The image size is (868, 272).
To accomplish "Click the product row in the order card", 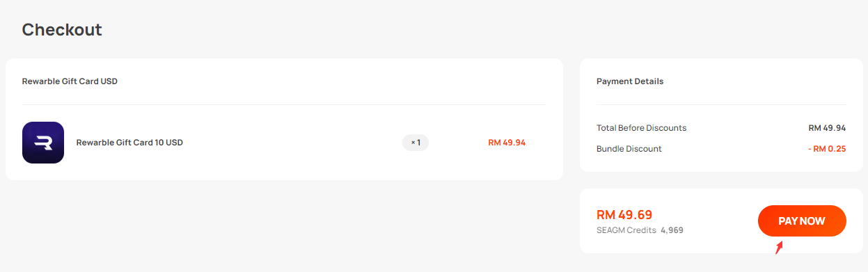I will 284,143.
